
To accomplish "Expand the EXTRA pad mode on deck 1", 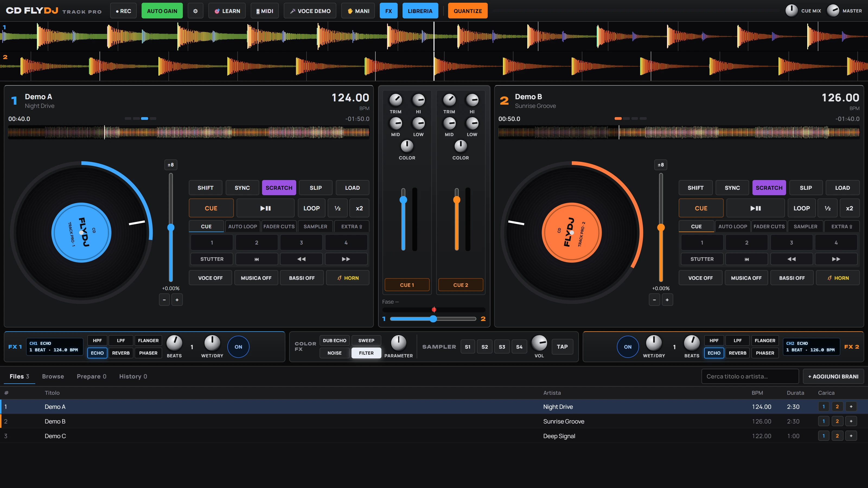I will (x=352, y=226).
